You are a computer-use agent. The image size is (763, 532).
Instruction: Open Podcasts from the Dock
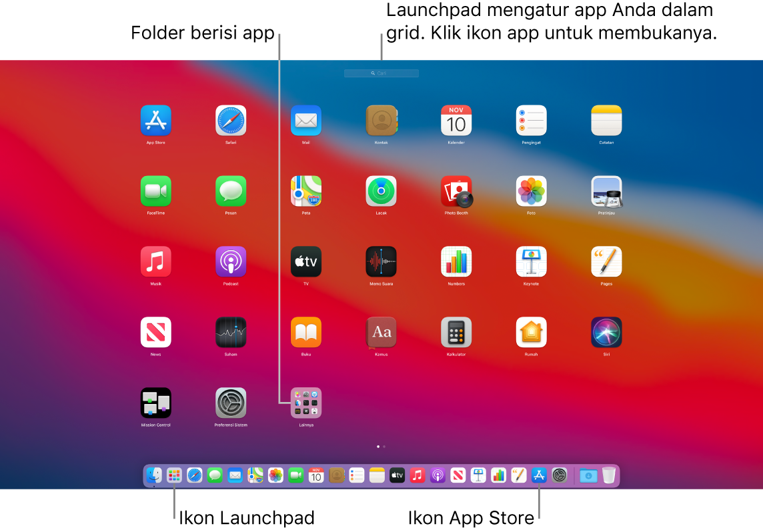[x=438, y=475]
